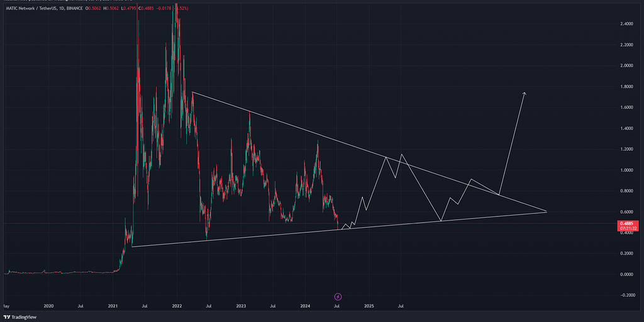Click the arrowhead of the breakout projection
This screenshot has height=322, width=644.
click(524, 94)
